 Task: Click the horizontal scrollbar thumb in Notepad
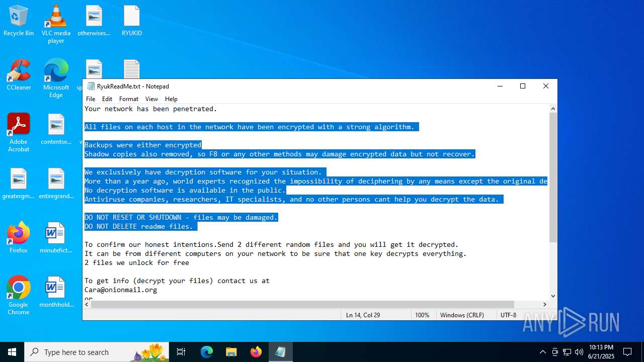303,304
